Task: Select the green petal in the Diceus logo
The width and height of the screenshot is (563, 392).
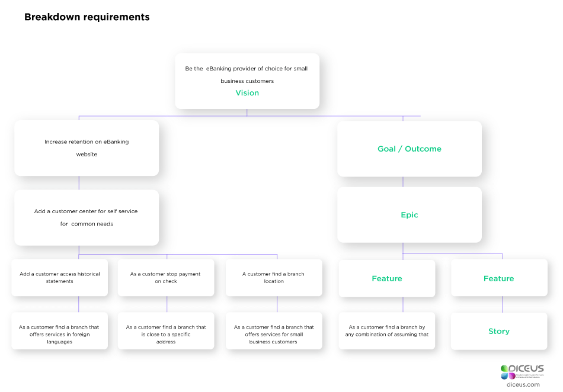Action: (504, 368)
